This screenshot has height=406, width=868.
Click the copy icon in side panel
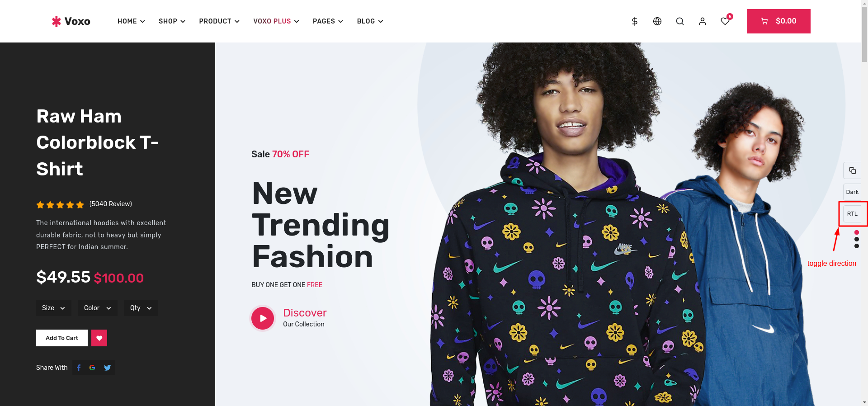[x=852, y=170]
